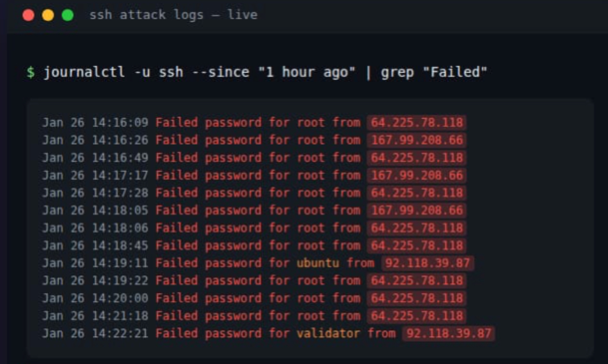This screenshot has width=608, height=364.
Task: Select IP 64.225.78.118 in the 14:19:22 entry
Action: (x=417, y=281)
